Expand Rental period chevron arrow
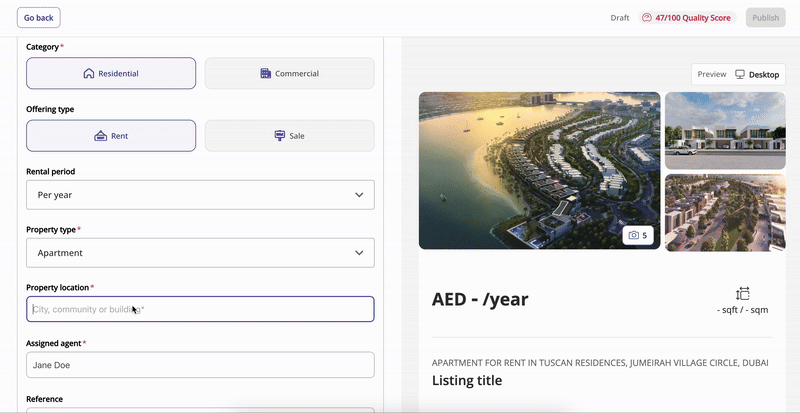The width and height of the screenshot is (800, 413). coord(359,195)
